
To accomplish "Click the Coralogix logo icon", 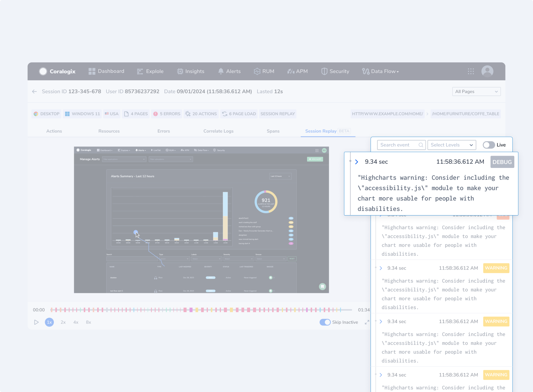I will coord(43,71).
